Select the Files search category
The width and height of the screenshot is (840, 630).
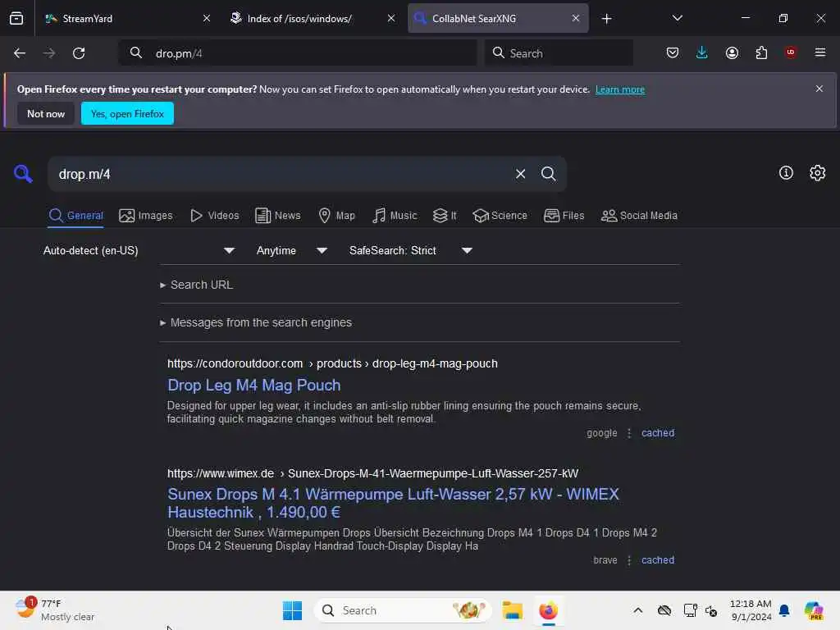[564, 216]
